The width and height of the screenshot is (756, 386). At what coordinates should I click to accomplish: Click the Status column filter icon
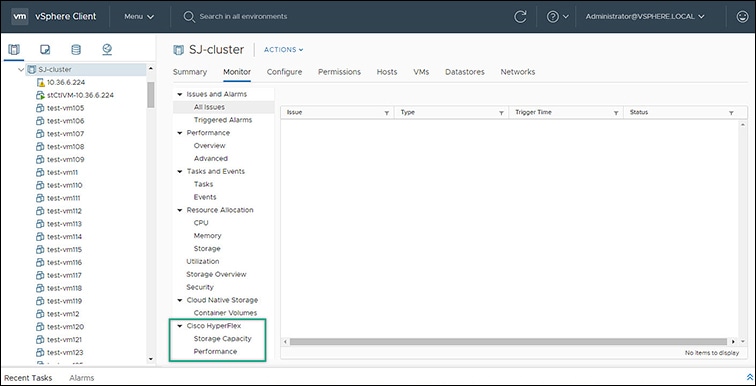click(x=731, y=113)
